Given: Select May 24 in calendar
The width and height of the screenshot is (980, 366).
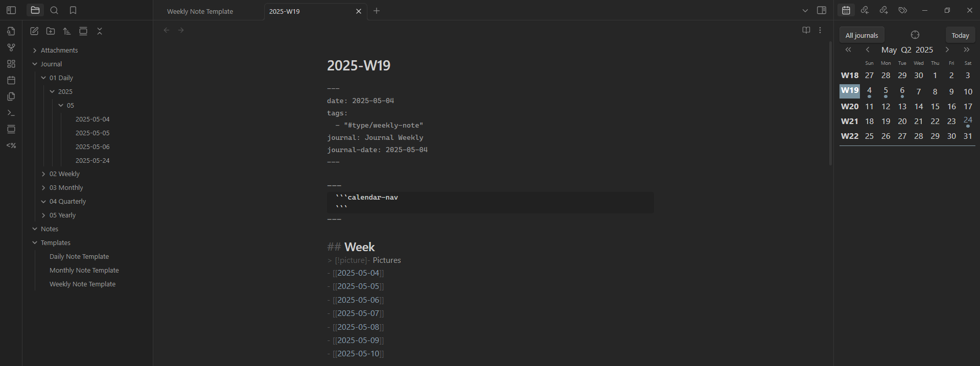Looking at the screenshot, I should click(968, 121).
